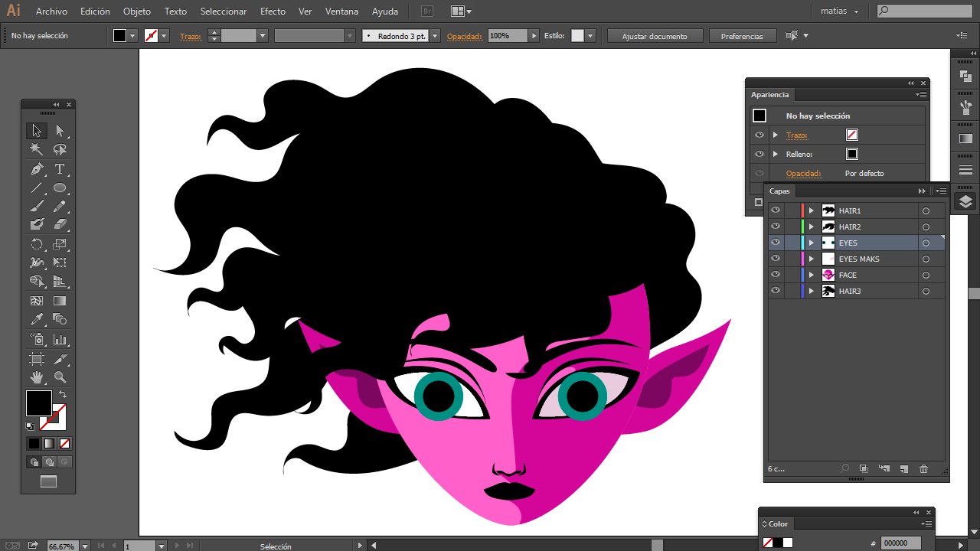
Task: Select the Direct Selection (white arrow) tool
Action: (60, 131)
